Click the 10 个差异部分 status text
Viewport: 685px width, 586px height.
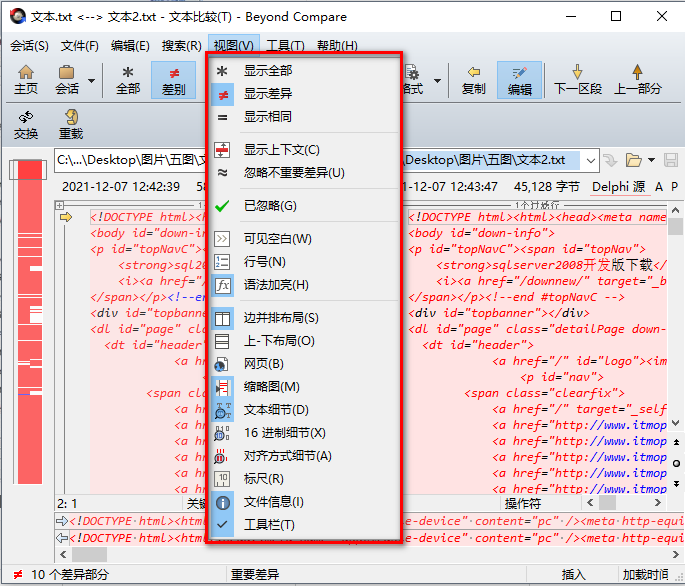pos(70,574)
